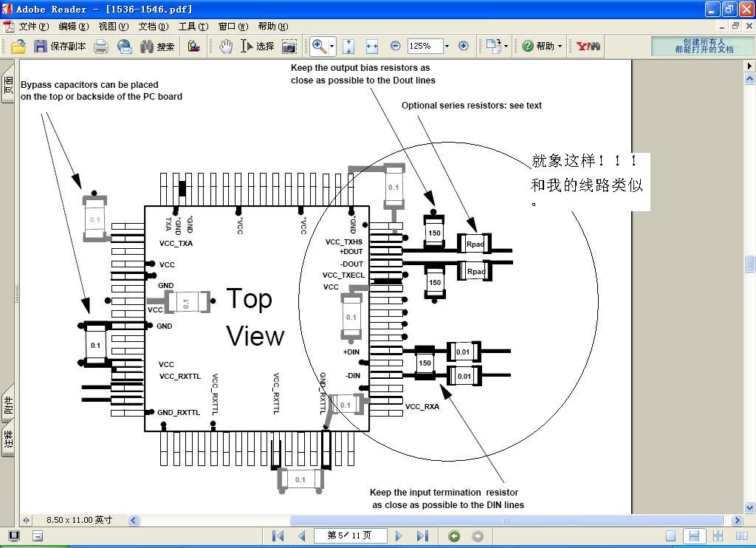Select the Zoom In magnifier tool
Viewport: 756px width, 548px height.
(x=319, y=47)
